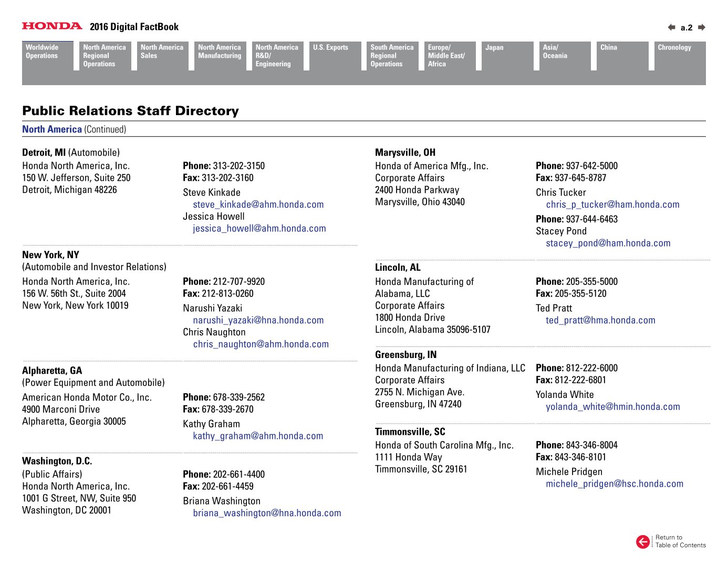This screenshot has height=563, width=728.
Task: Go to North America Manufacturing tab
Action: click(220, 56)
